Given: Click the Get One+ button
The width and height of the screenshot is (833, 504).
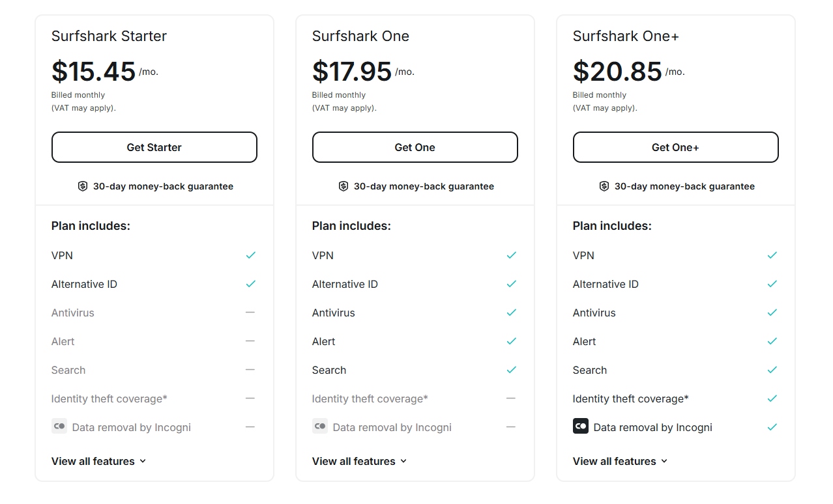Looking at the screenshot, I should coord(675,147).
